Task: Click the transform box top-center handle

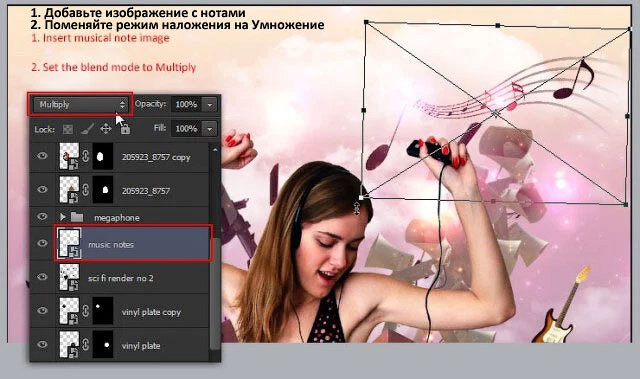Action: tap(498, 25)
